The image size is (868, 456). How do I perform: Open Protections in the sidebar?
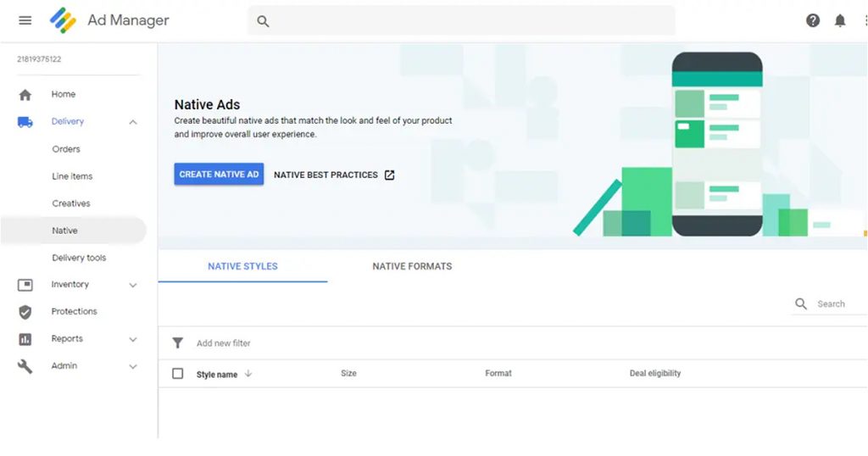click(75, 311)
